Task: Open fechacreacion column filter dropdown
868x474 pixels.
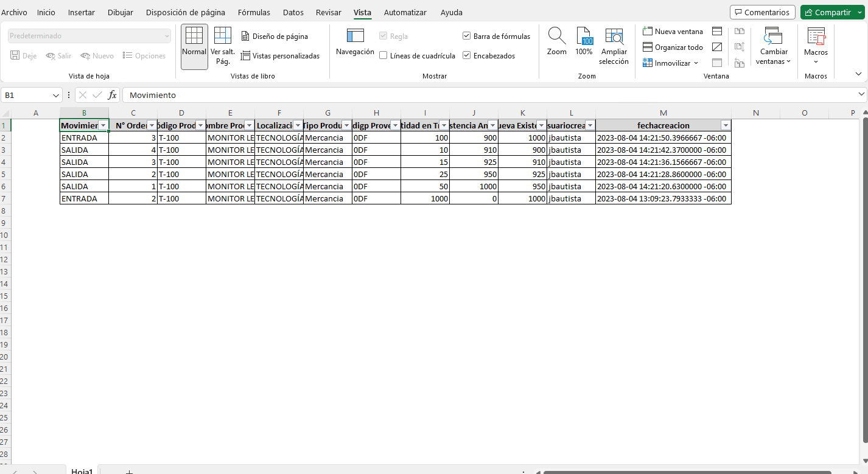Action: pyautogui.click(x=725, y=125)
